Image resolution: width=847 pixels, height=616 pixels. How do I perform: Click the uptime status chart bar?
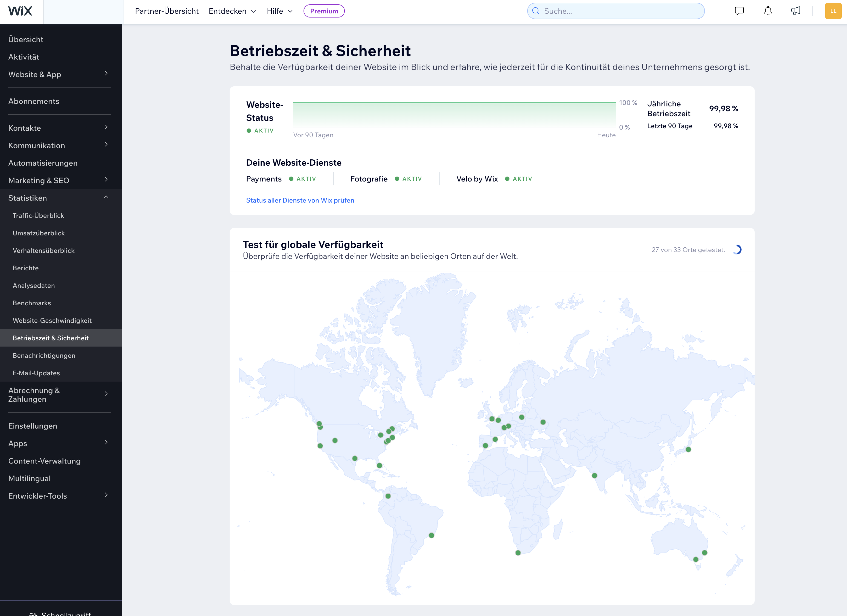pyautogui.click(x=454, y=115)
